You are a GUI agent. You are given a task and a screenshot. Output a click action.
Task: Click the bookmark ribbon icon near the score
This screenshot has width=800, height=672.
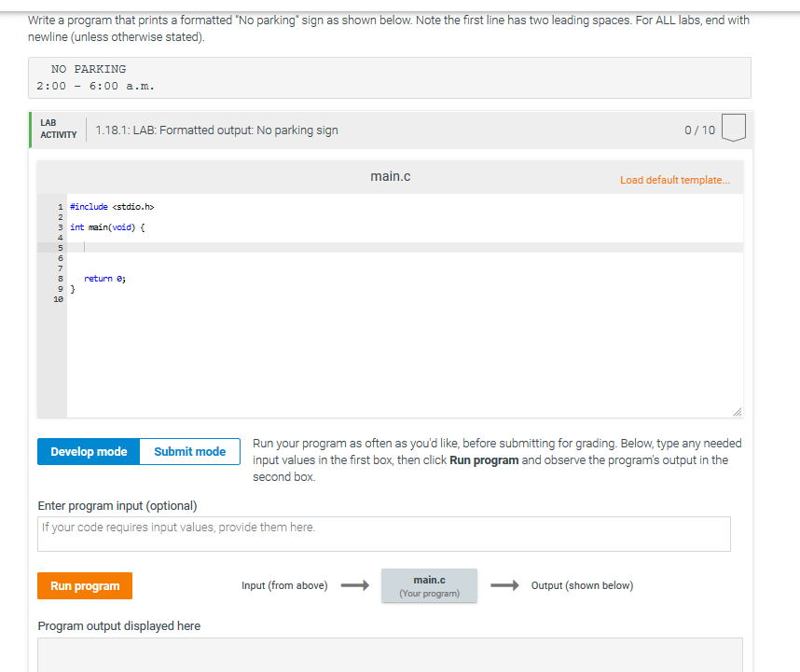click(x=733, y=129)
